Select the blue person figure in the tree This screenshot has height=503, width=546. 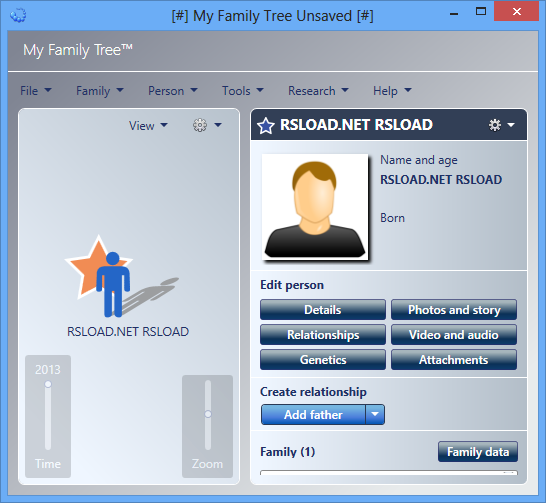[x=113, y=284]
